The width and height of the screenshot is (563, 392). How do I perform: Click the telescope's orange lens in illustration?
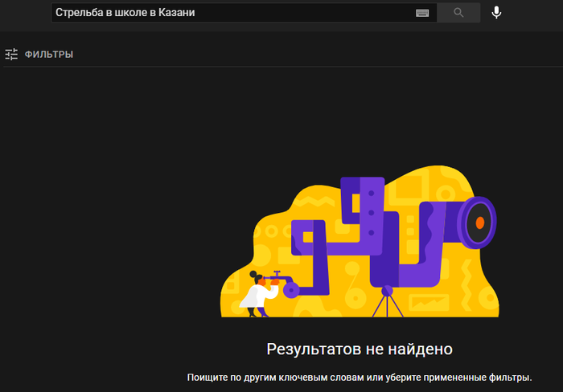pyautogui.click(x=479, y=221)
